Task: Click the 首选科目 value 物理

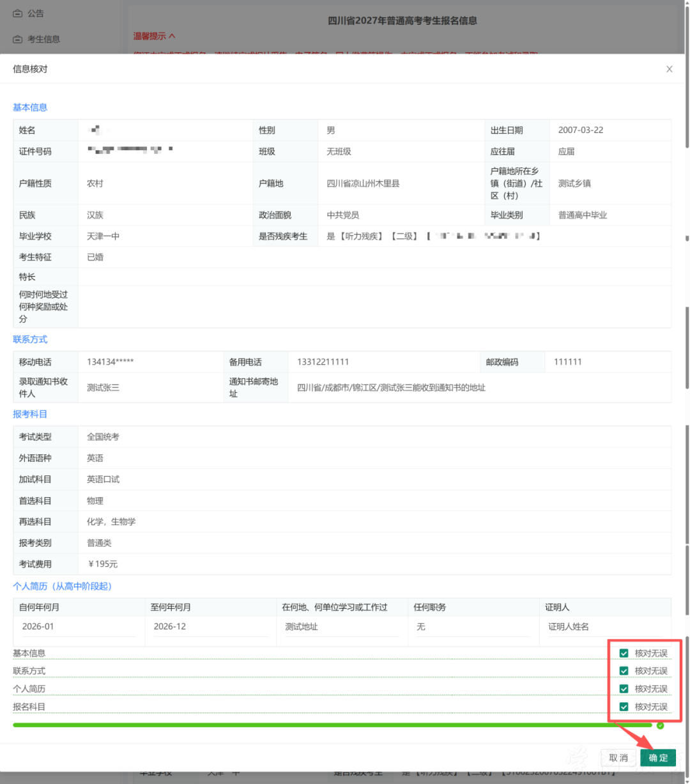Action: point(95,501)
